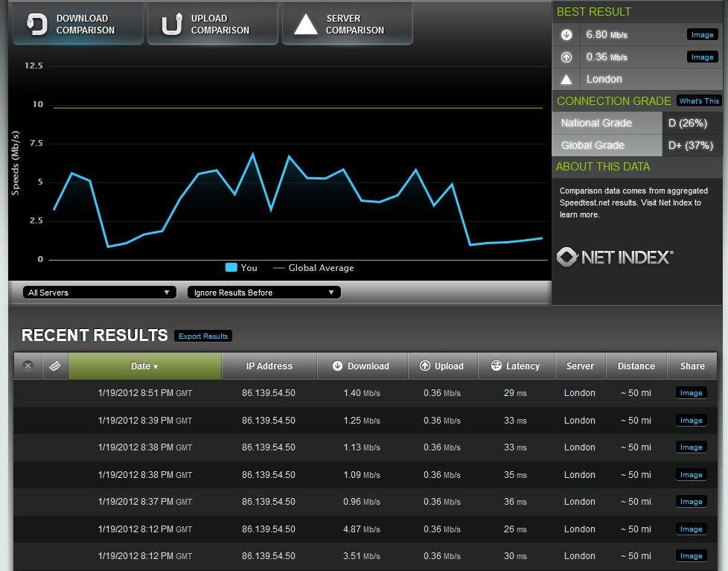Switch to the Server Comparison tab
The height and width of the screenshot is (571, 728).
click(347, 23)
